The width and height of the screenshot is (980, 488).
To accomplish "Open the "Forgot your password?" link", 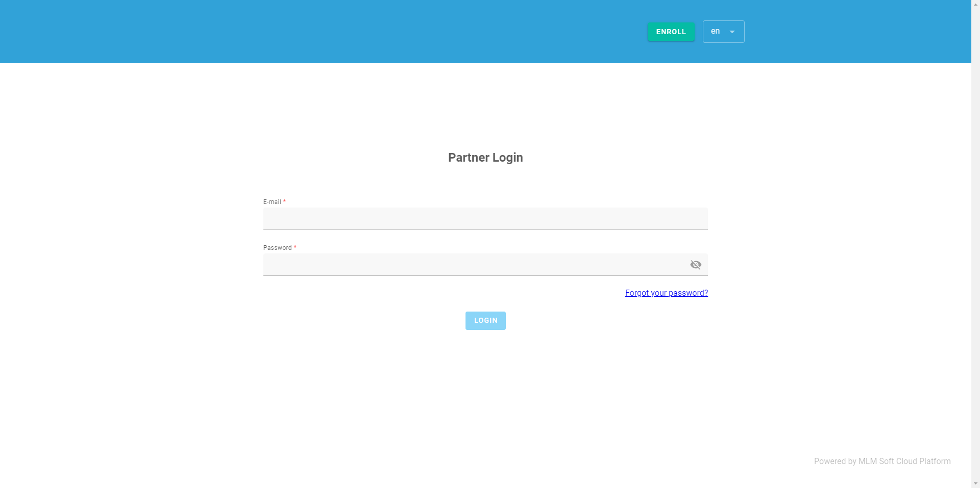I will point(666,293).
